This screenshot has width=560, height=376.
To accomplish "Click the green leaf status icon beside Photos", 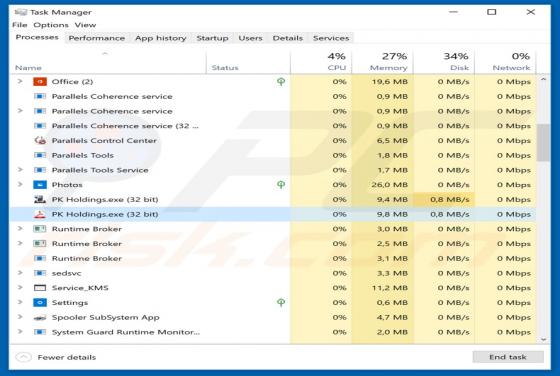I will (281, 185).
